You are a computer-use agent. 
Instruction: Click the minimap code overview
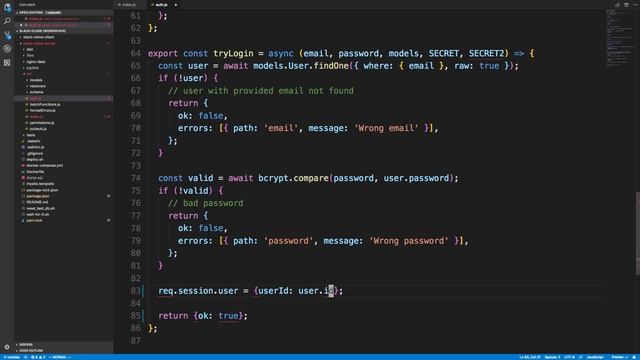coord(620,39)
